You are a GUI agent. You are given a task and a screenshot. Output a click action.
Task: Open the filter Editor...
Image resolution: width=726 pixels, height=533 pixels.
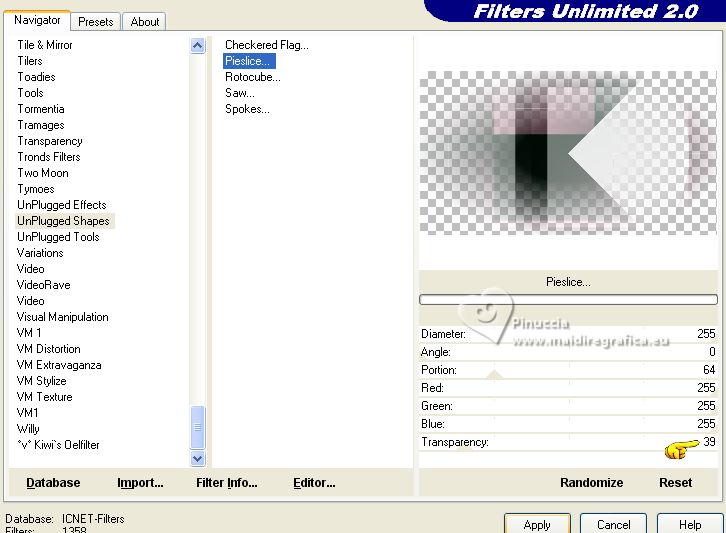(x=314, y=483)
